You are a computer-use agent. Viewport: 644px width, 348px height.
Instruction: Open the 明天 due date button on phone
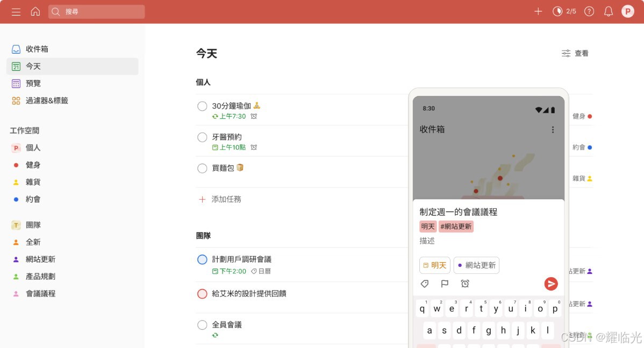434,265
